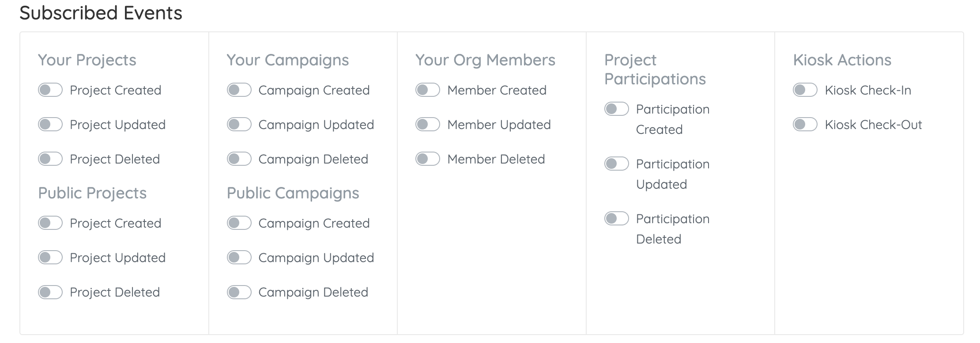Turn on Project Deleted under Your Projects

[x=50, y=159]
